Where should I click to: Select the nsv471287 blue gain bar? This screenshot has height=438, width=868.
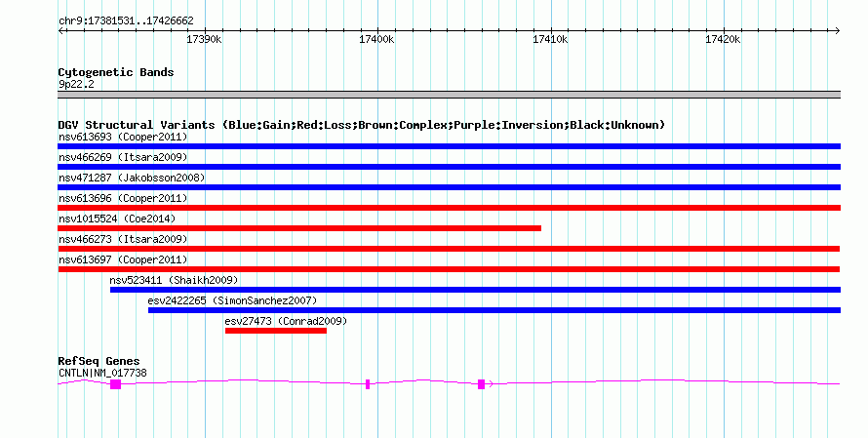tap(449, 187)
